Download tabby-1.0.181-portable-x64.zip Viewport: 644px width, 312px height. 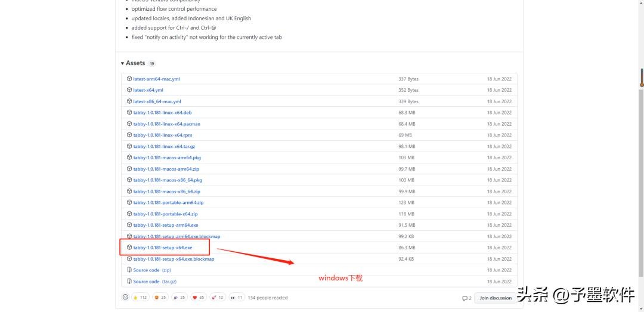[x=165, y=214]
